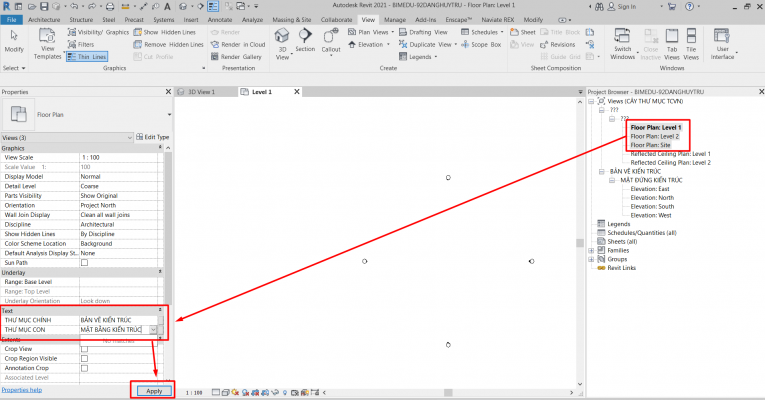
Task: Open the 3D View 1 tab
Action: [x=198, y=91]
